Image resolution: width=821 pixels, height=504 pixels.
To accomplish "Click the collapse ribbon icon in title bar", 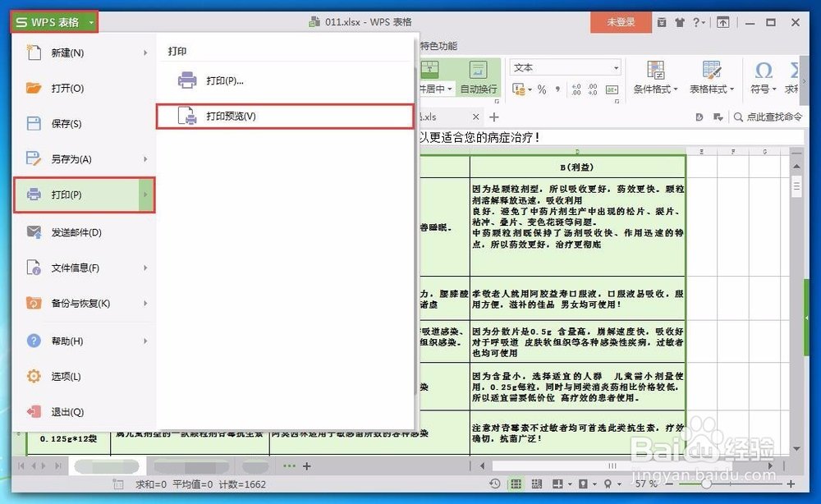I will (x=723, y=22).
